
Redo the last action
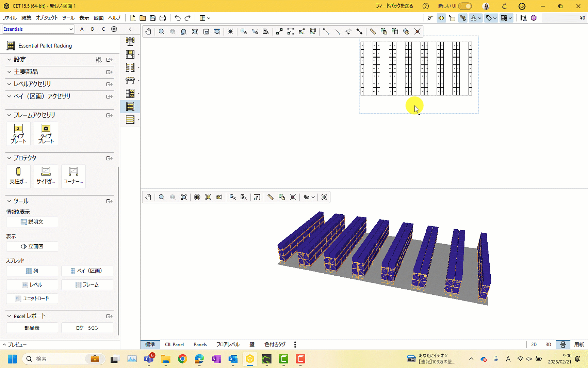point(187,18)
